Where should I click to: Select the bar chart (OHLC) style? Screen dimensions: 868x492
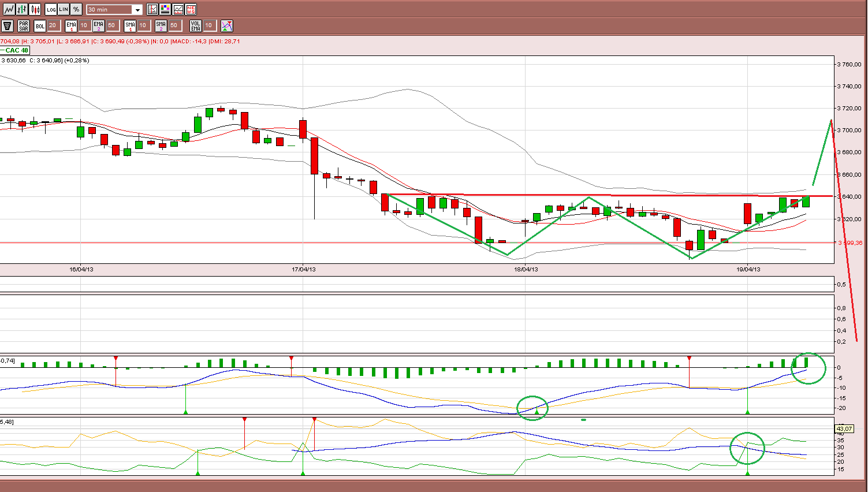[22, 9]
